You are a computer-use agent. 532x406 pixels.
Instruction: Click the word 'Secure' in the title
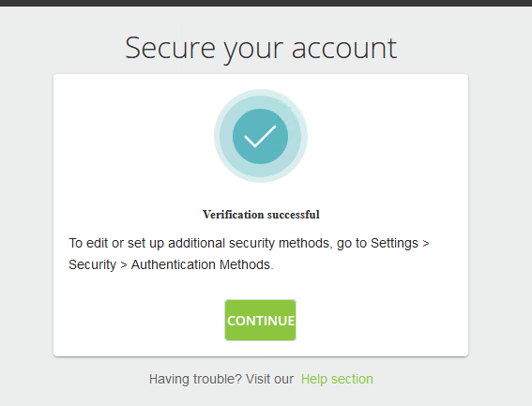click(x=171, y=48)
